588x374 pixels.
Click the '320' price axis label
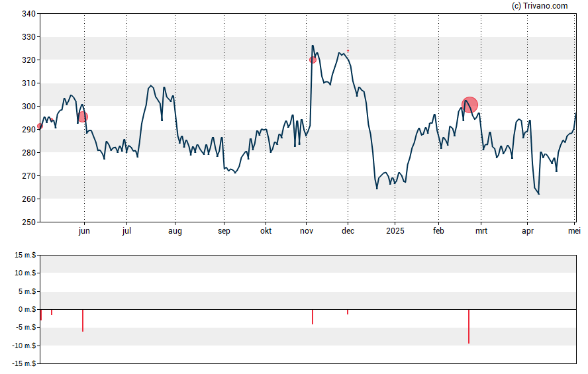click(x=29, y=60)
